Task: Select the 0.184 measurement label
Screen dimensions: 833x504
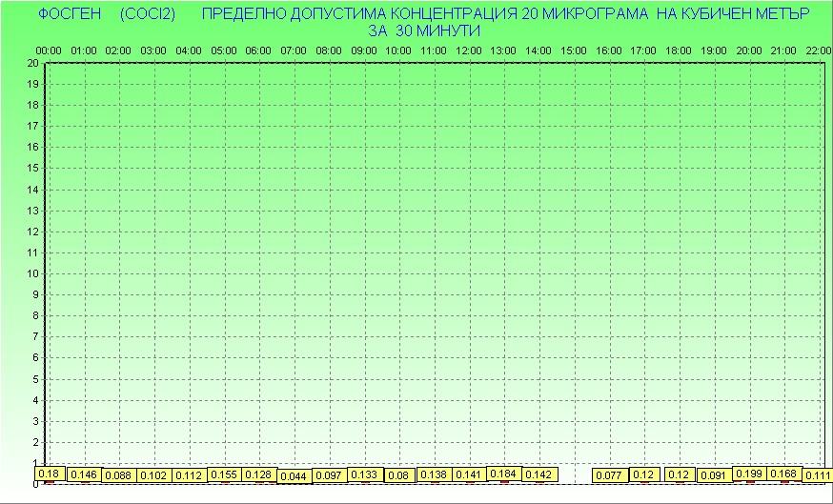Action: click(x=503, y=474)
